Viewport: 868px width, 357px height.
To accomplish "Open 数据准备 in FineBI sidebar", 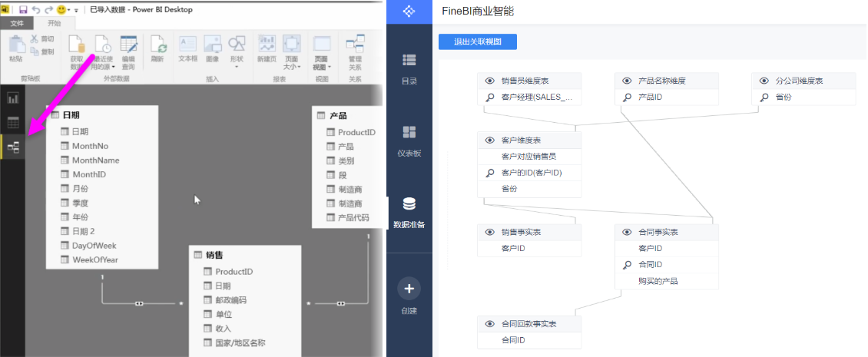I will (x=409, y=213).
